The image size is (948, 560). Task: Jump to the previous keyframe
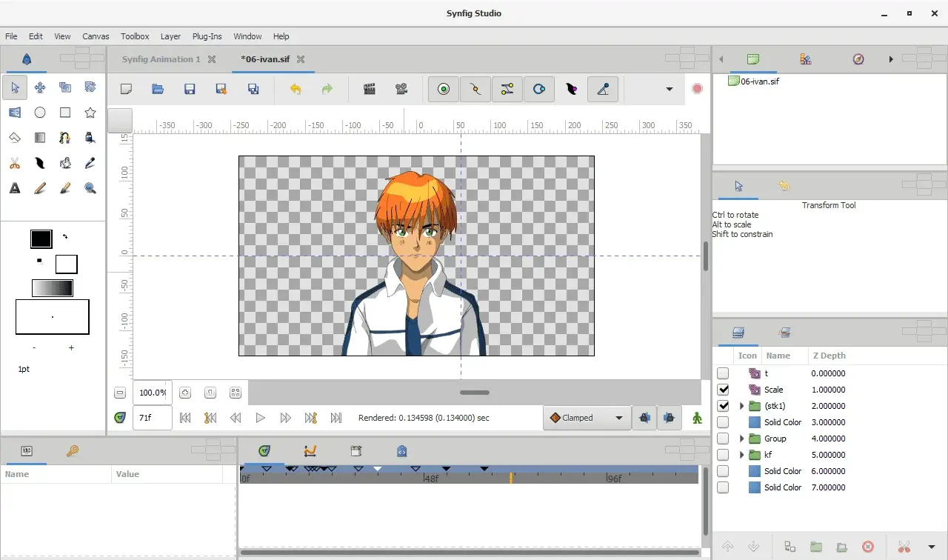tap(210, 418)
